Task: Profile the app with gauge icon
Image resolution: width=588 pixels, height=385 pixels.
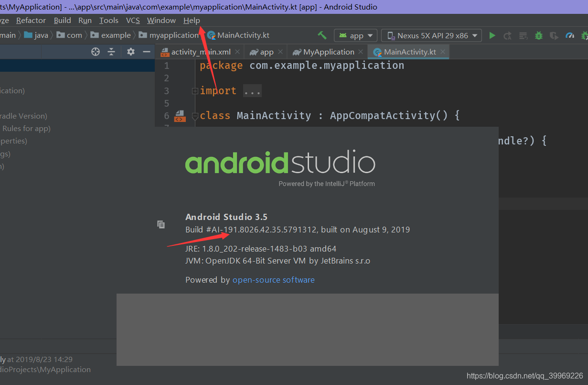Action: [569, 35]
